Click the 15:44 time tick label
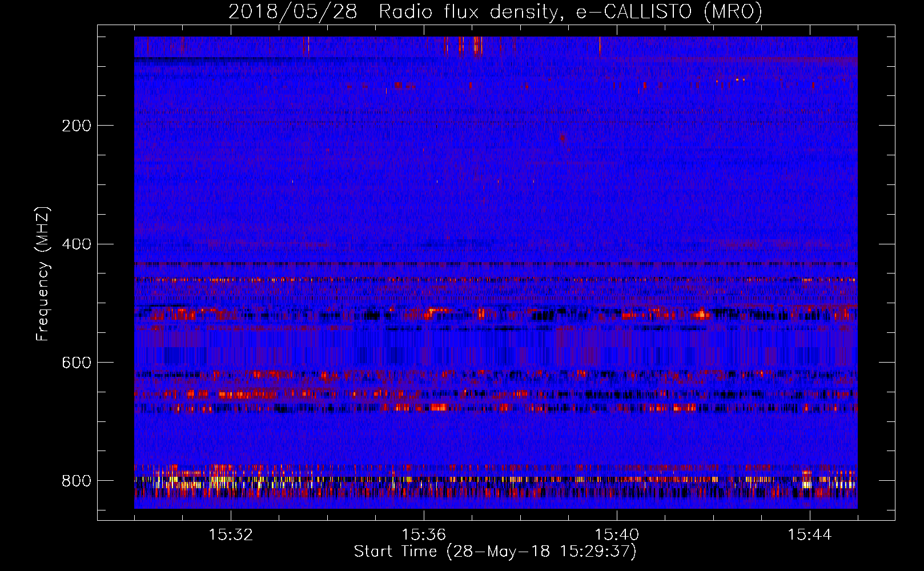Screen dimensions: 924x571 click(x=810, y=535)
